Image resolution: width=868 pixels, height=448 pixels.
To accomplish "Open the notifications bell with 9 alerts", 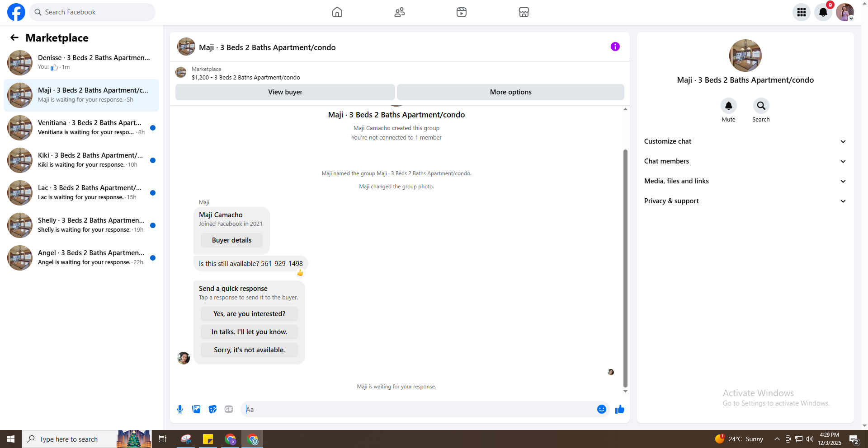I will point(823,12).
